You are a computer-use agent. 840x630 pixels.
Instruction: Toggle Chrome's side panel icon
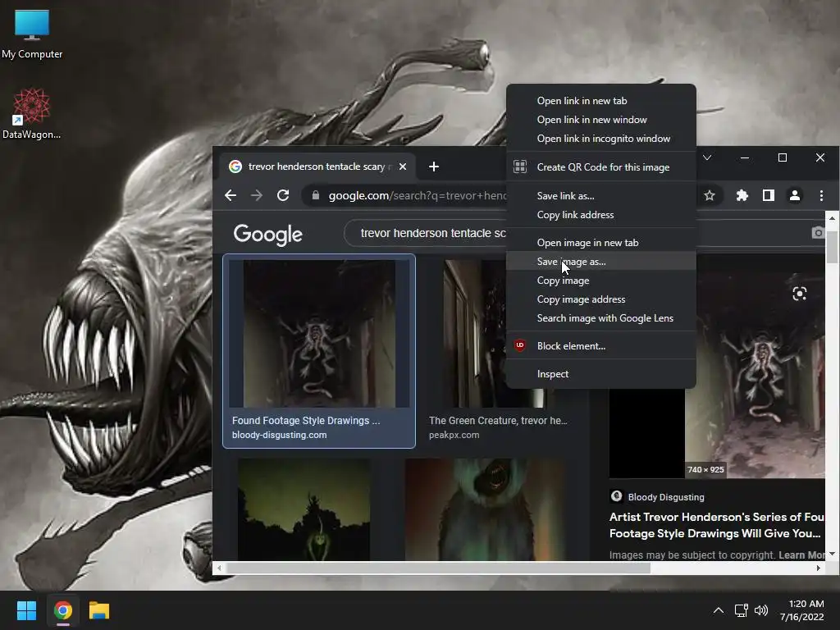pyautogui.click(x=768, y=195)
